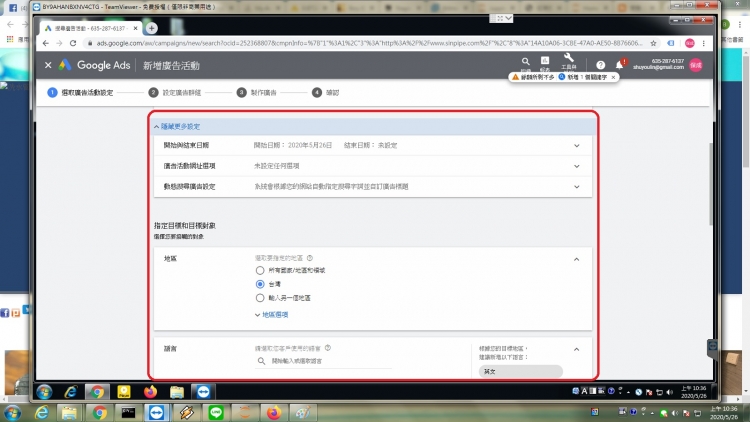The height and width of the screenshot is (422, 750).
Task: Click Chrome on the remote taskbar
Action: [98, 392]
